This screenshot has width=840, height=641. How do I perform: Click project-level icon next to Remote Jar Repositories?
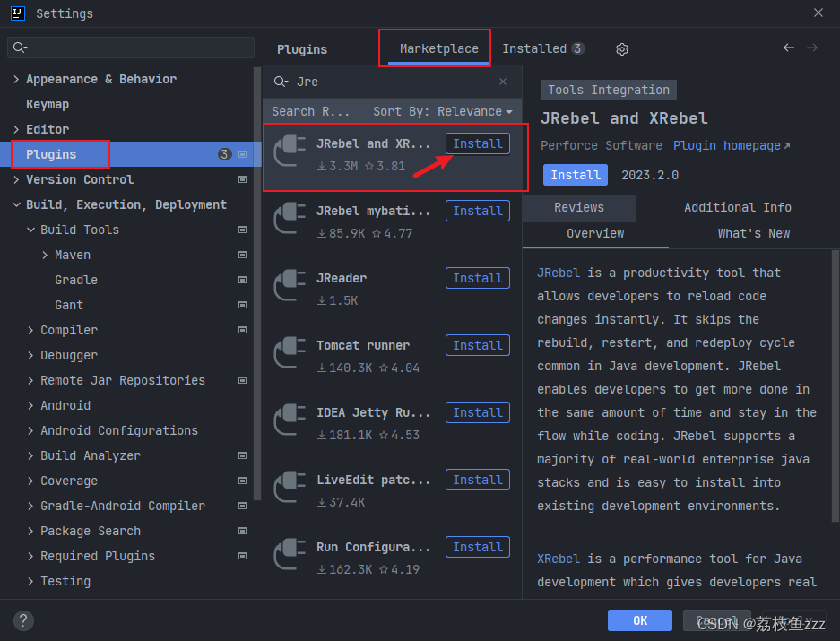242,380
